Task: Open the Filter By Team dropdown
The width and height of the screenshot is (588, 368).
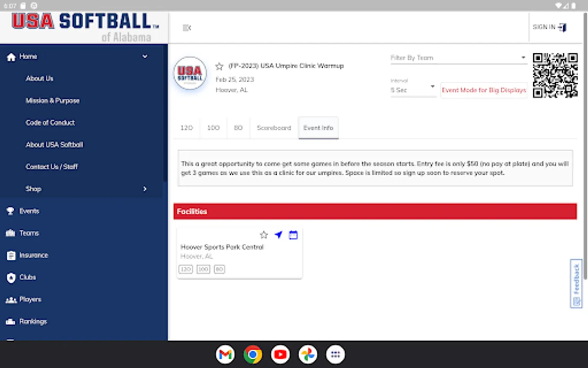Action: coord(458,58)
